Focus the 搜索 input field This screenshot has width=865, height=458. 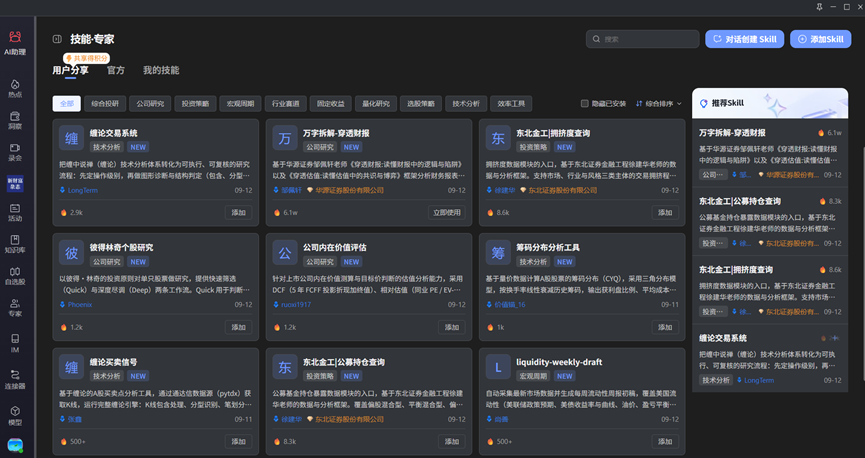[x=643, y=39]
